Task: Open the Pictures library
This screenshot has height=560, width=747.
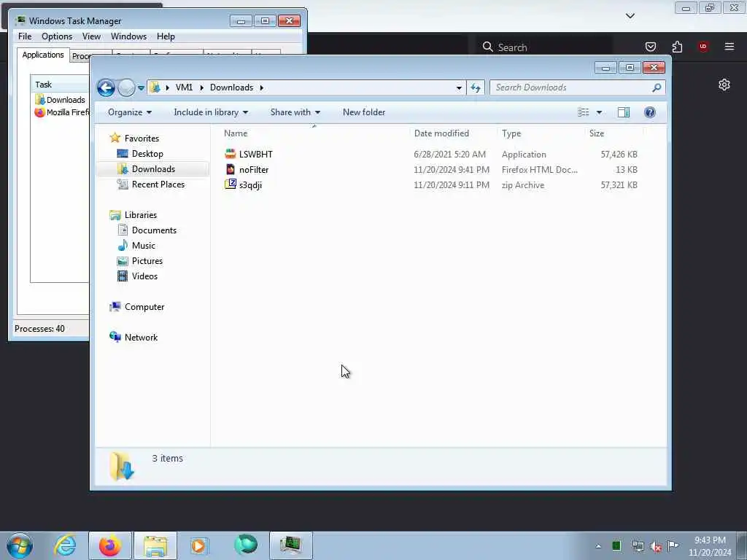Action: tap(147, 261)
